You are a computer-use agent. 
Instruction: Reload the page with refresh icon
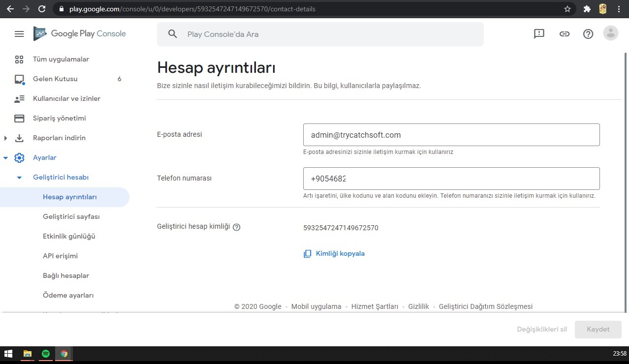click(x=42, y=9)
